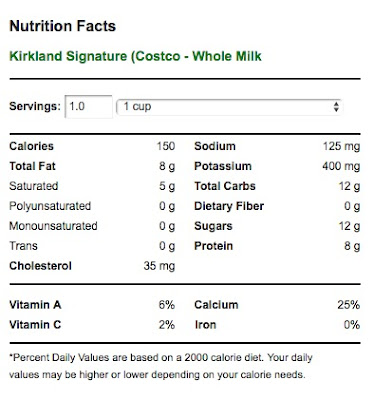Click the Protein label
This screenshot has height=400, width=374.
click(x=214, y=246)
